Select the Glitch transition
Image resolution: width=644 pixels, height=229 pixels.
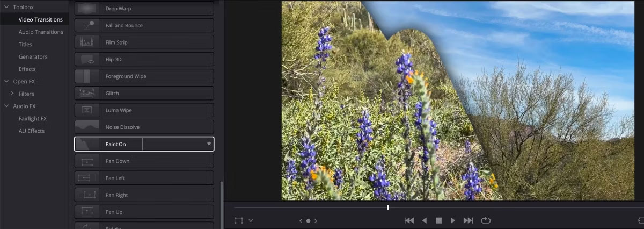(x=144, y=93)
